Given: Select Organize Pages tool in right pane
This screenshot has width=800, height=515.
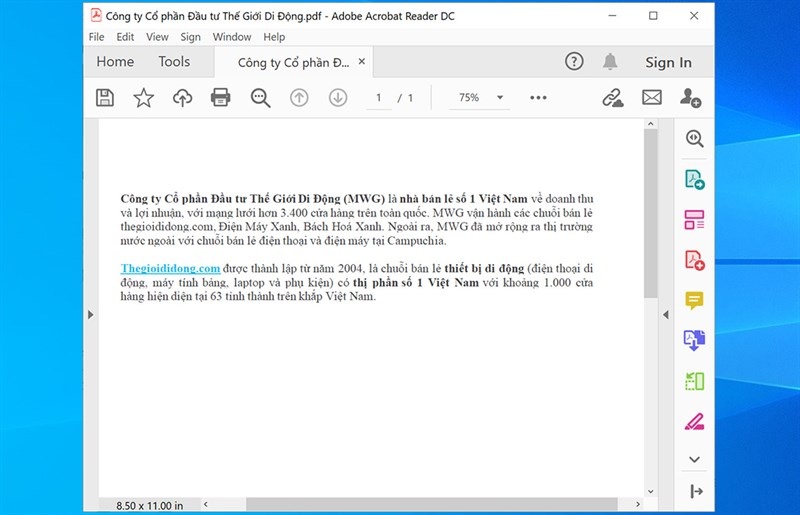Looking at the screenshot, I should coord(694,381).
